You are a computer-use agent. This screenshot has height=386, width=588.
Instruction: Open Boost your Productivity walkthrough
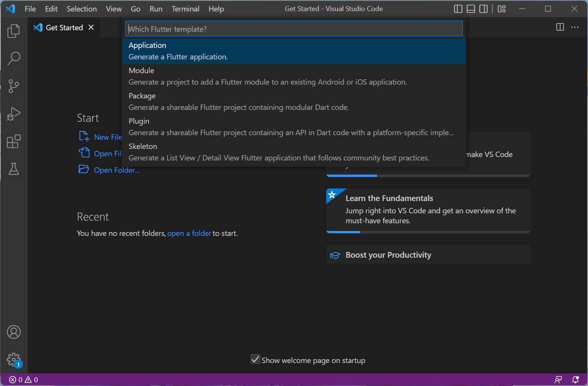pyautogui.click(x=428, y=255)
